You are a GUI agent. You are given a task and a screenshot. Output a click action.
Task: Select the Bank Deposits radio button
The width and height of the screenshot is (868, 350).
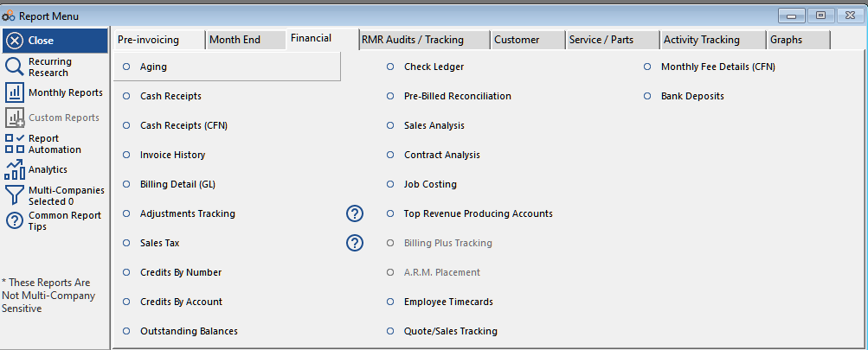tap(647, 96)
